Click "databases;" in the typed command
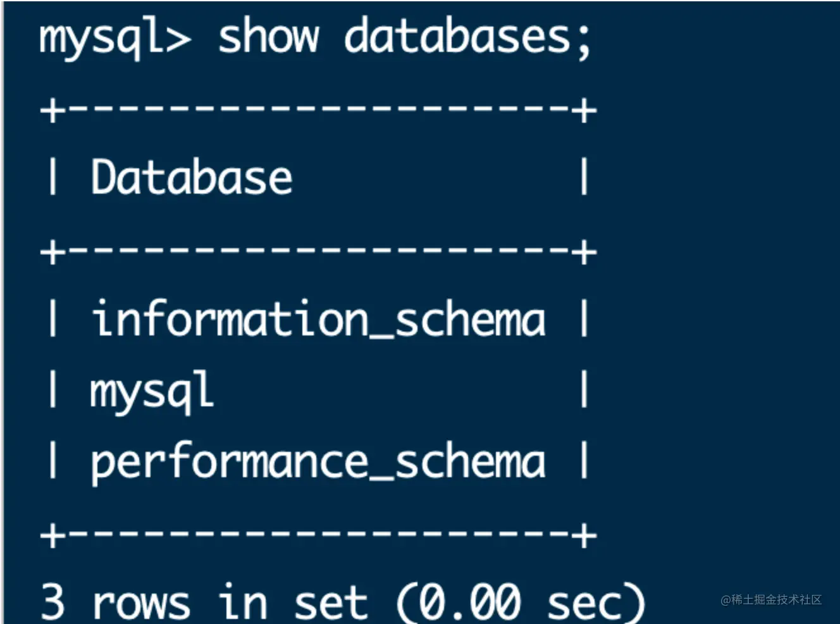The image size is (840, 624). click(467, 37)
